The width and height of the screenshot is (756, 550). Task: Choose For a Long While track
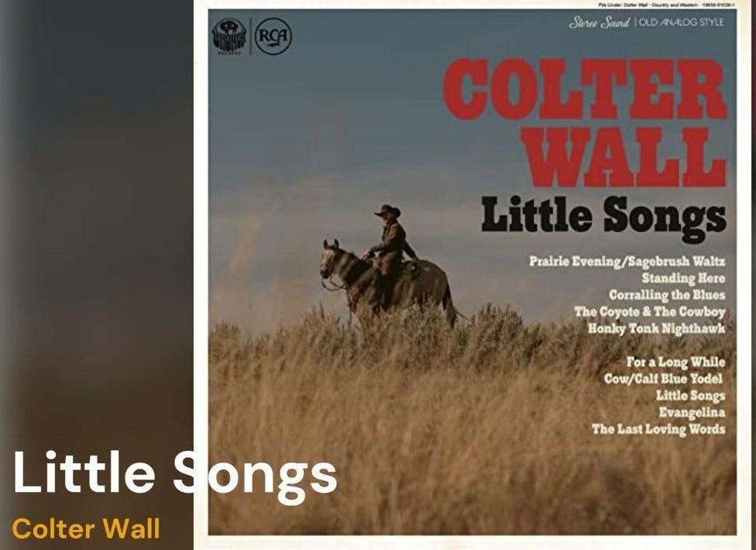(675, 362)
